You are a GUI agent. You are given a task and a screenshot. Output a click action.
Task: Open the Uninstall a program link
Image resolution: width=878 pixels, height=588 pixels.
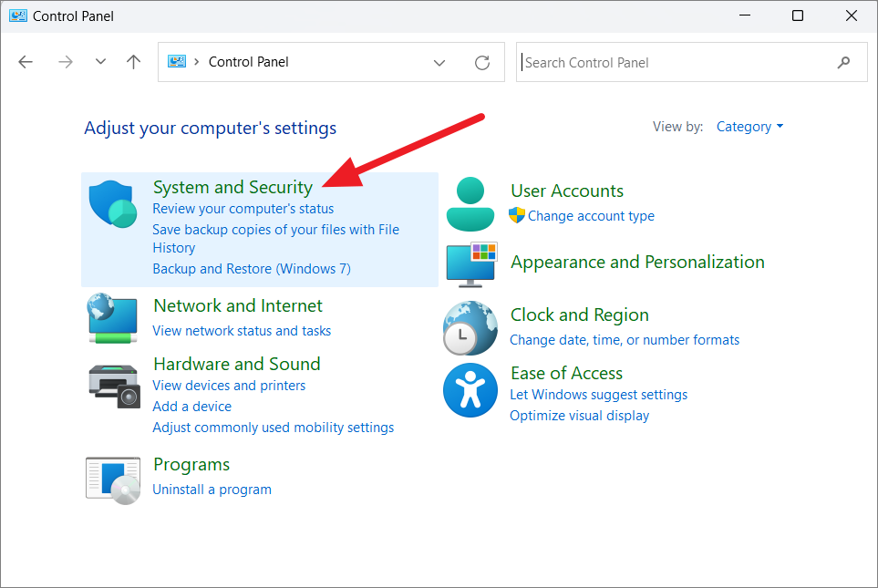(212, 490)
